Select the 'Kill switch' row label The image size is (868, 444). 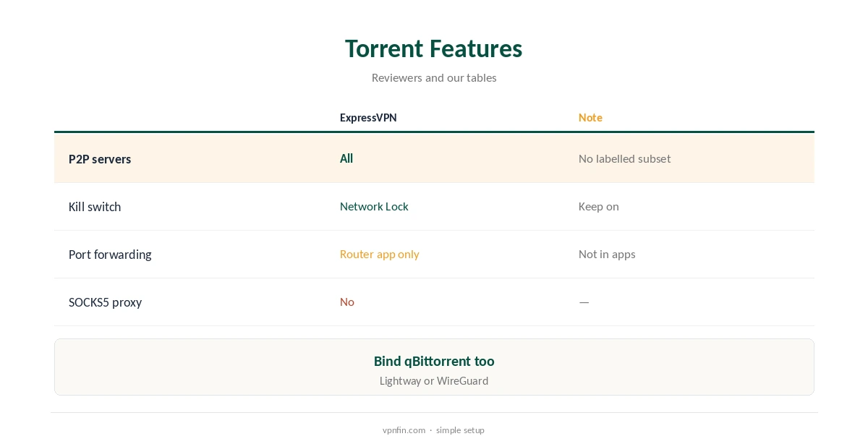tap(95, 207)
